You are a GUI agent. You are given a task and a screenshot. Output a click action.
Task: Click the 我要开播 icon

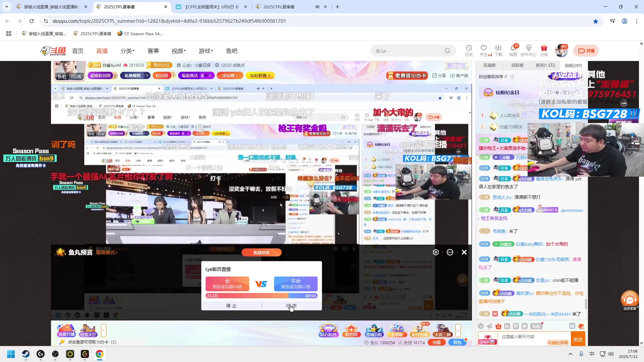[x=66, y=330]
